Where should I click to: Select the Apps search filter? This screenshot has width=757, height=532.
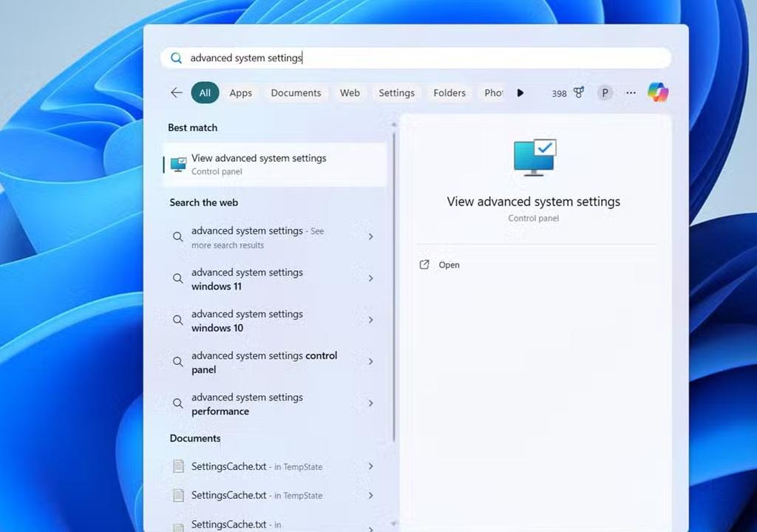click(240, 92)
